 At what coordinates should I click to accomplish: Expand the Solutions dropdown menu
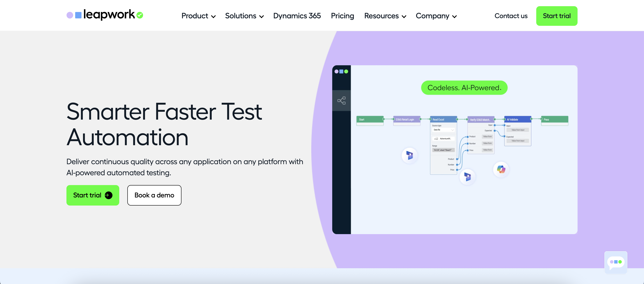pos(244,16)
